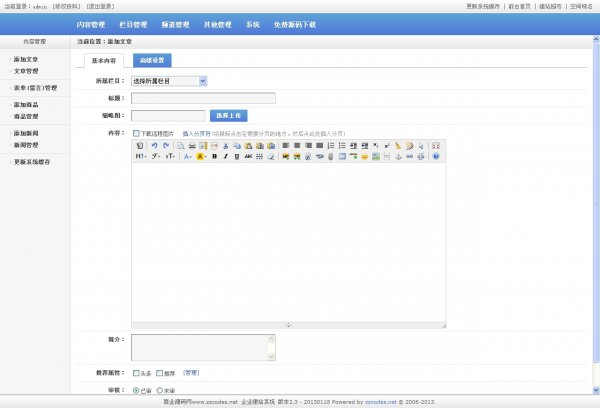Click 退出登录 logout link
Viewport: 600px width, 408px height.
100,7
